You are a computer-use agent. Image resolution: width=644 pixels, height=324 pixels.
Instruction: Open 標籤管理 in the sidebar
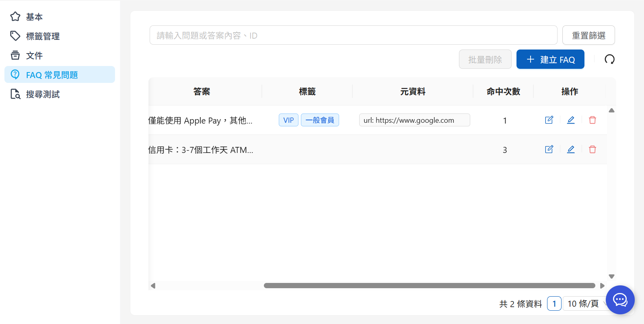pyautogui.click(x=43, y=36)
